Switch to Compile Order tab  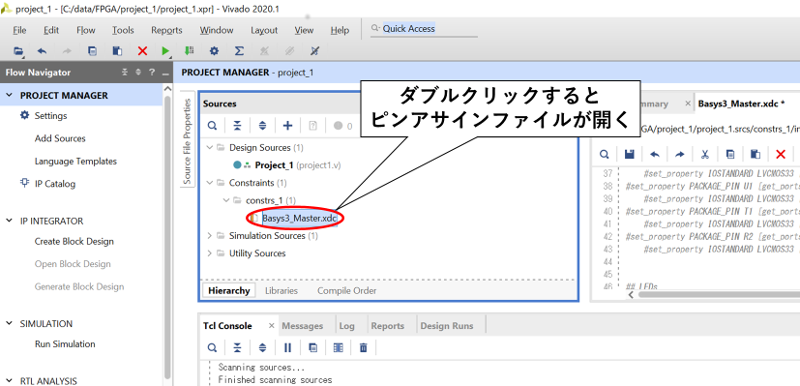[x=347, y=291]
